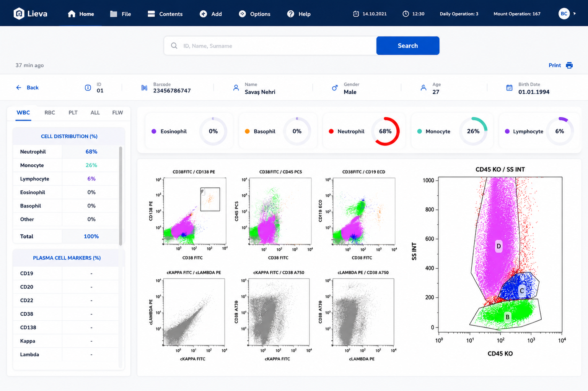Viewport: 588px width, 391px height.
Task: Click the back arrow icon
Action: pyautogui.click(x=18, y=88)
